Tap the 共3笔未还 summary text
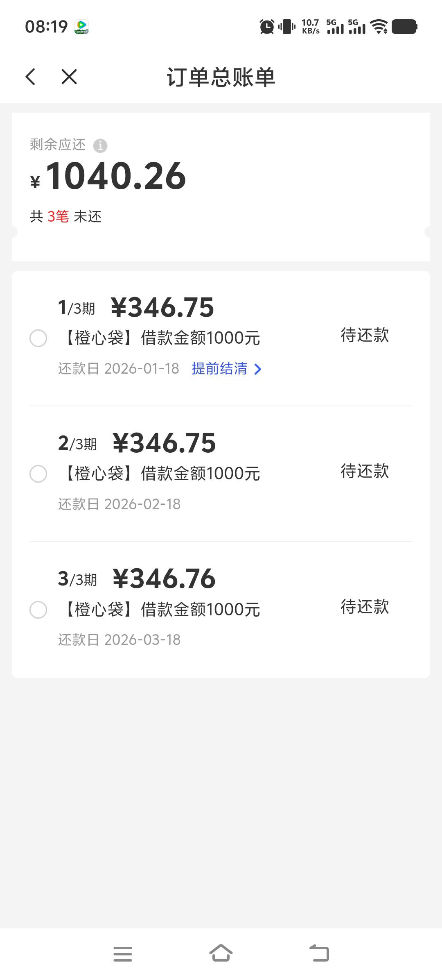Image resolution: width=442 pixels, height=980 pixels. (65, 216)
